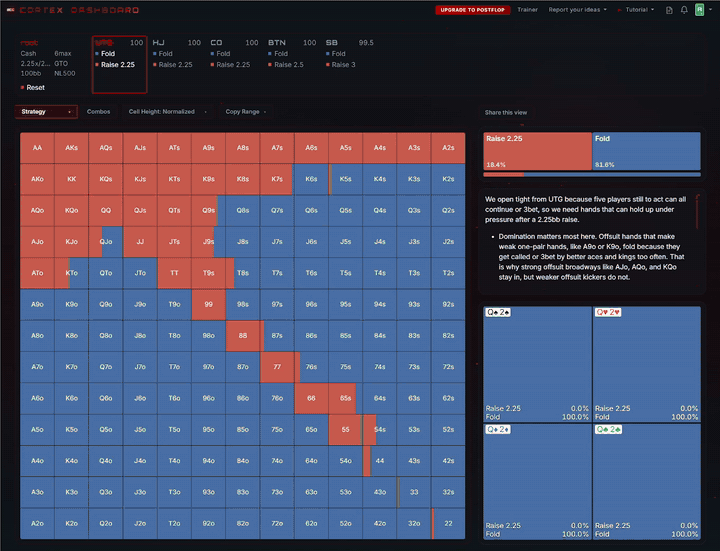Viewport: 720px width, 551px height.
Task: Click Upgrade to Postflop button
Action: (472, 10)
